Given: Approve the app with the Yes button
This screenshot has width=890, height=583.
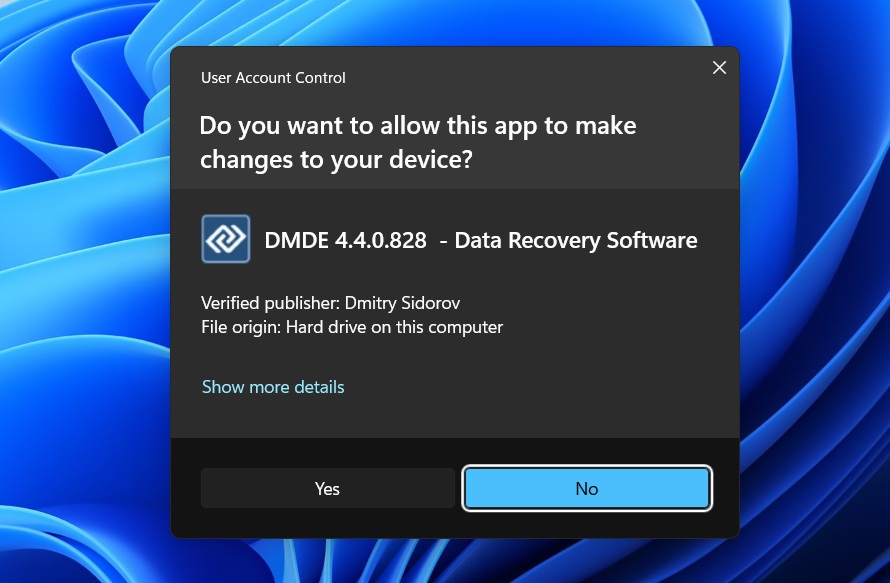Looking at the screenshot, I should (x=327, y=488).
